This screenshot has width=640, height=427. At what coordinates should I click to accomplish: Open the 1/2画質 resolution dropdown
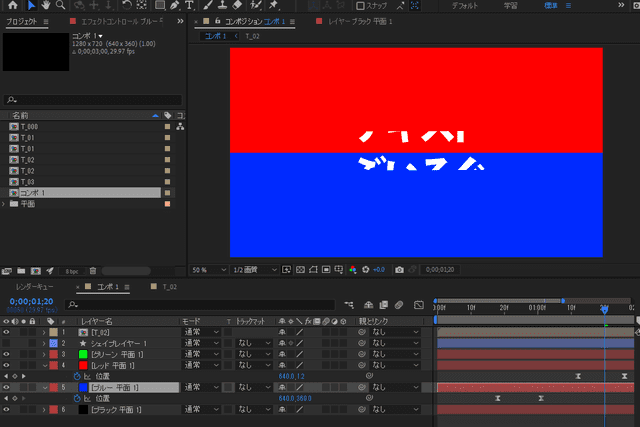255,270
